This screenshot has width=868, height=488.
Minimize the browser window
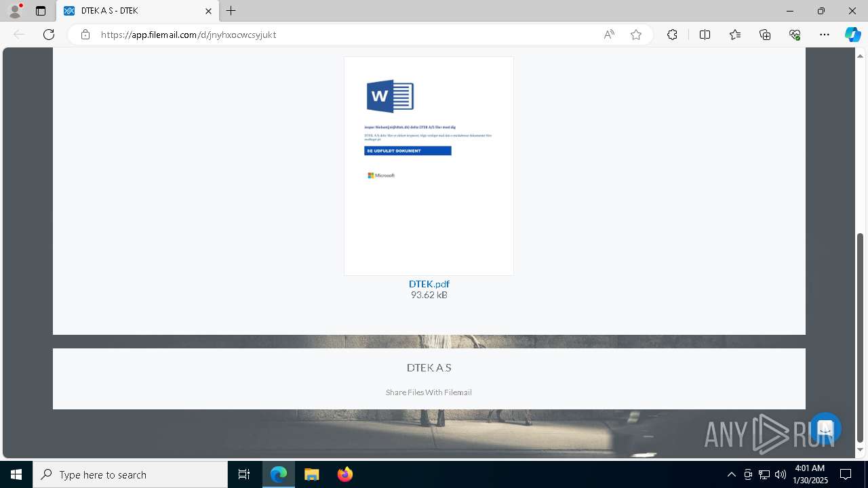790,11
